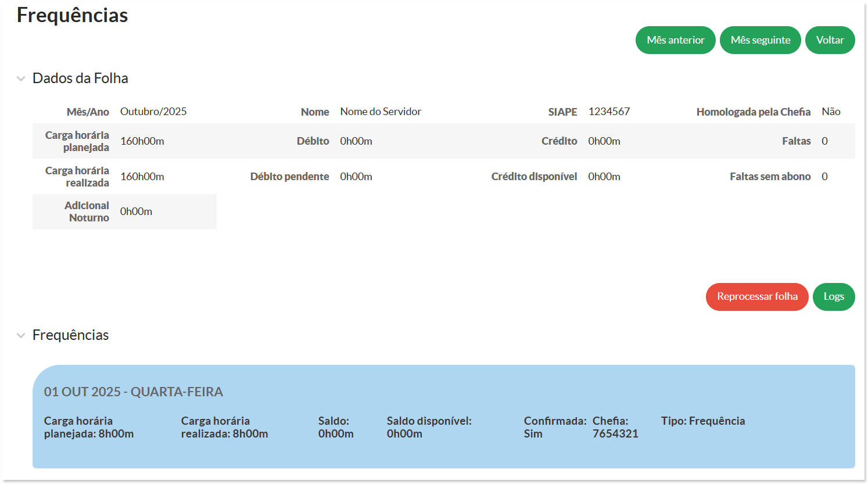Screen dimensions: 868x484
Task: Click the Outubro/2025 month value
Action: [153, 112]
